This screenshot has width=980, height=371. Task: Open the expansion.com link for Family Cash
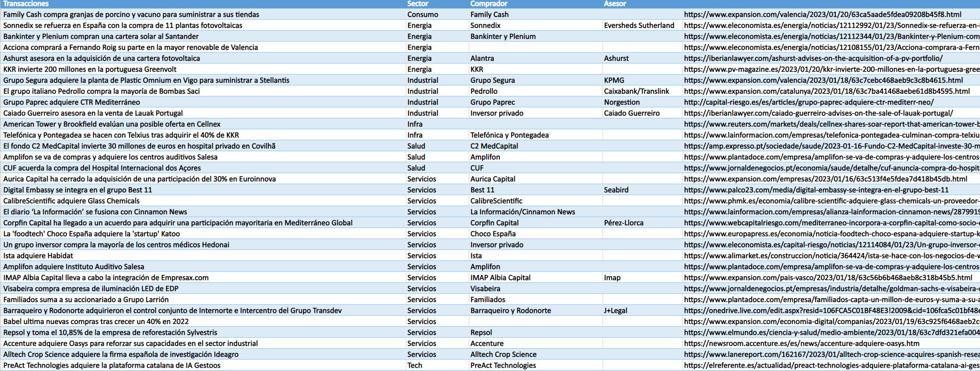(823, 15)
